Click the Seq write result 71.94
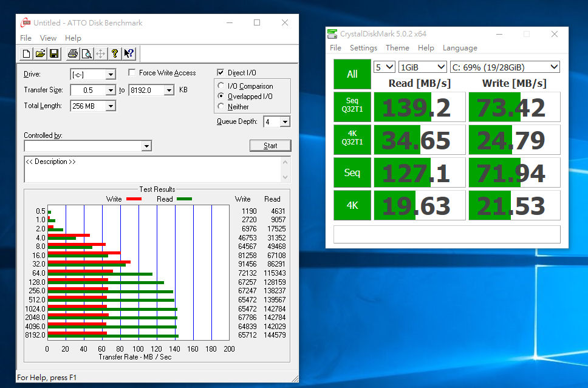 [x=514, y=172]
